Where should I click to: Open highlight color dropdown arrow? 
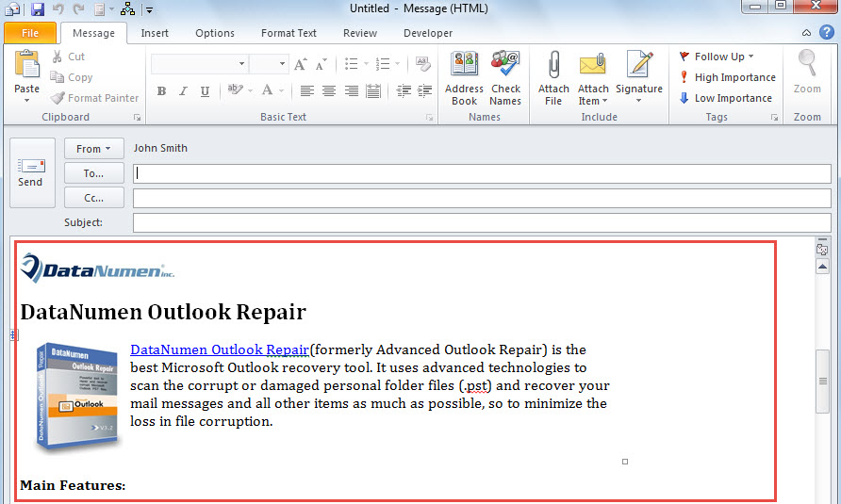click(x=250, y=90)
